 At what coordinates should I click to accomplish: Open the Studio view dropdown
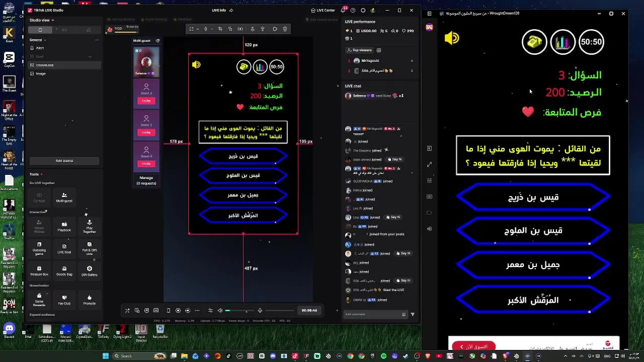[42, 20]
